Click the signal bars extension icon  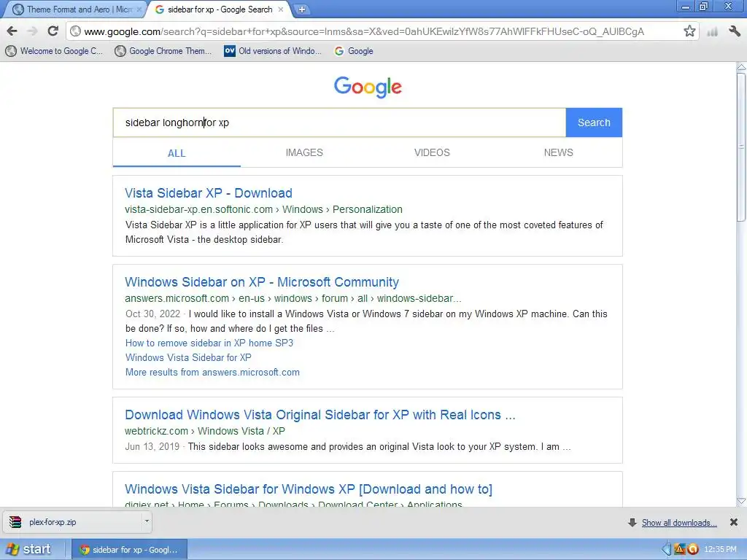(713, 32)
